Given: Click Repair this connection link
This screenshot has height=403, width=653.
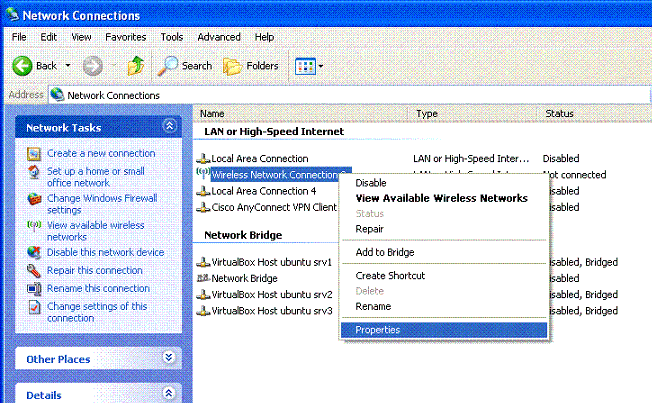Looking at the screenshot, I should tap(95, 270).
